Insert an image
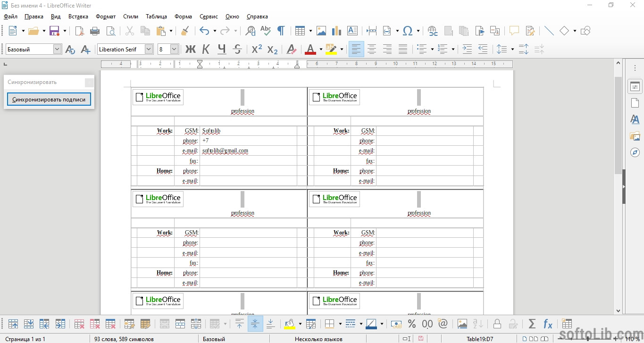 (x=321, y=31)
